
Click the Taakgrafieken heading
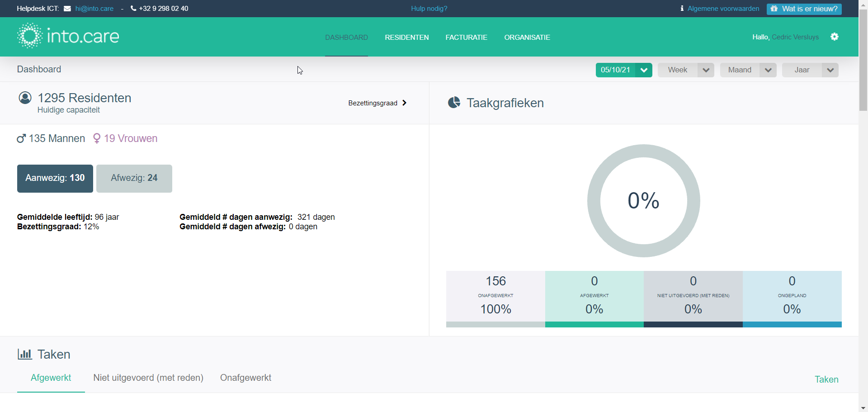[x=505, y=103]
